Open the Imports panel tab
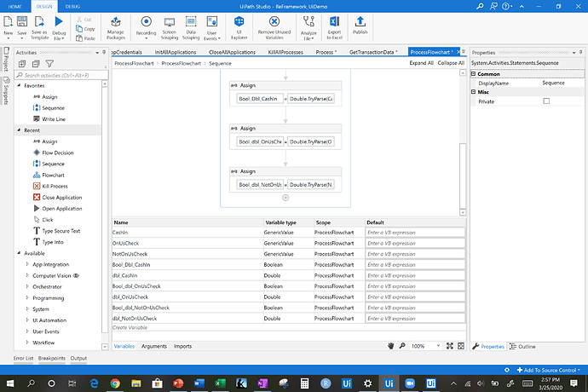Screen dimensions: 588x392 (x=182, y=346)
